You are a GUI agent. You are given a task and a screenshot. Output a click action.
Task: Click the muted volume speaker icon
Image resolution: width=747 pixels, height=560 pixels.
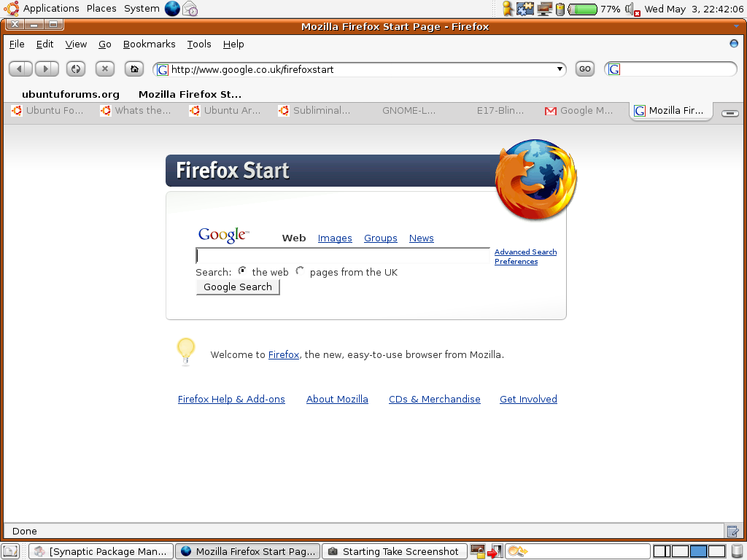(x=632, y=9)
